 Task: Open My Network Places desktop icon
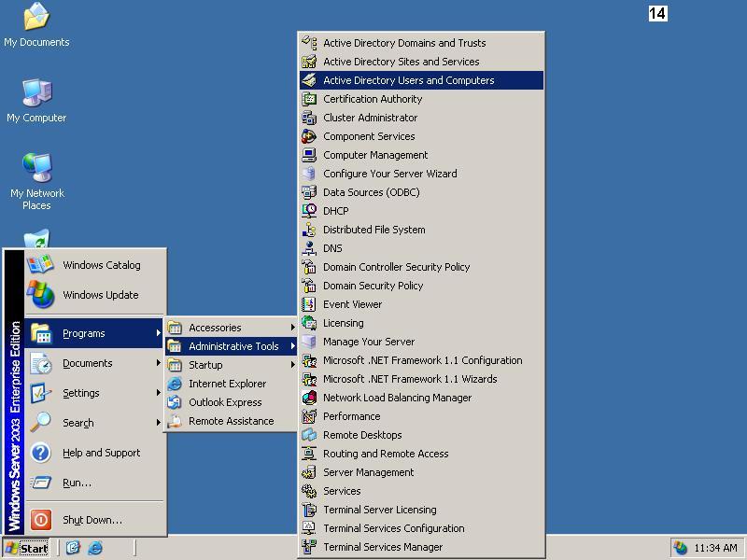tap(36, 169)
